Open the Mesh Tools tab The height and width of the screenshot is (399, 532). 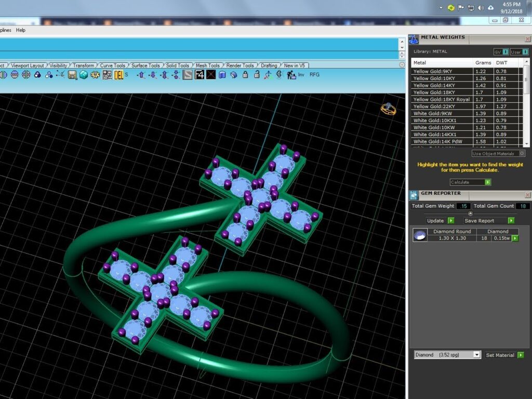point(208,65)
